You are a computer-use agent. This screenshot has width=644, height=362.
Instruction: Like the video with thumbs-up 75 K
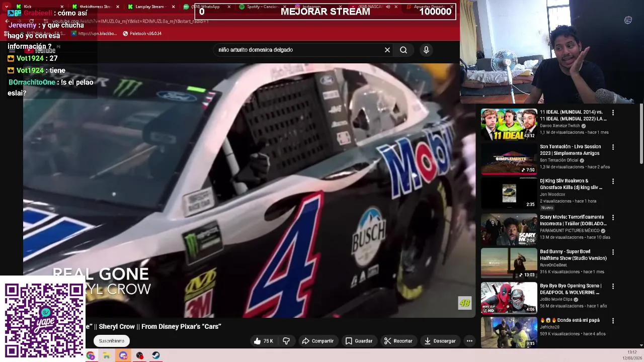[x=263, y=341]
